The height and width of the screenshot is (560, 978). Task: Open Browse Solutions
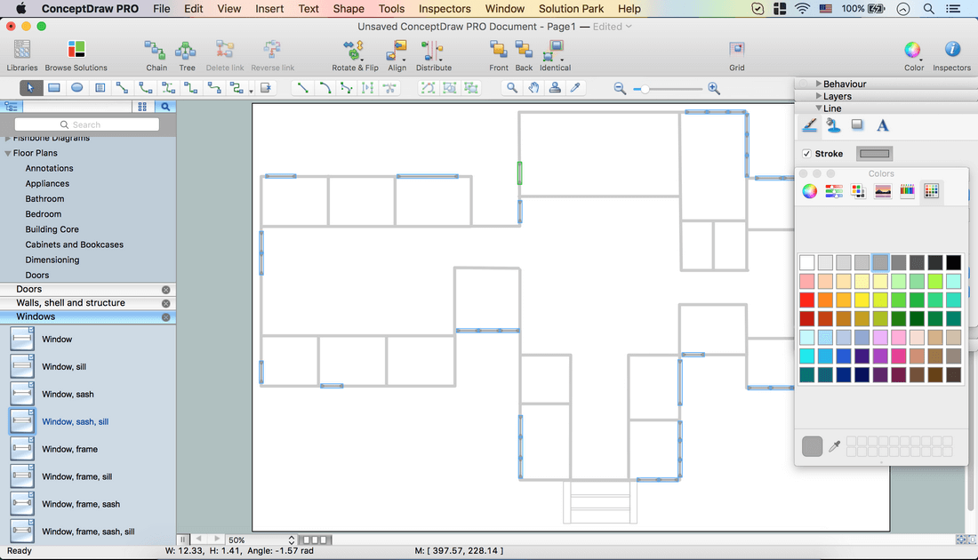(76, 55)
